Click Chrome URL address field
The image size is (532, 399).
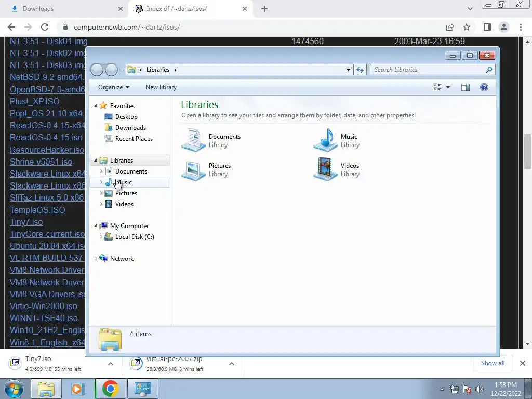(x=251, y=27)
